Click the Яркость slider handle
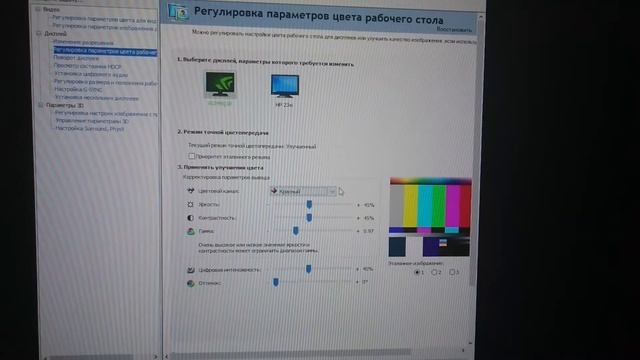The height and width of the screenshot is (360, 640). click(x=309, y=204)
